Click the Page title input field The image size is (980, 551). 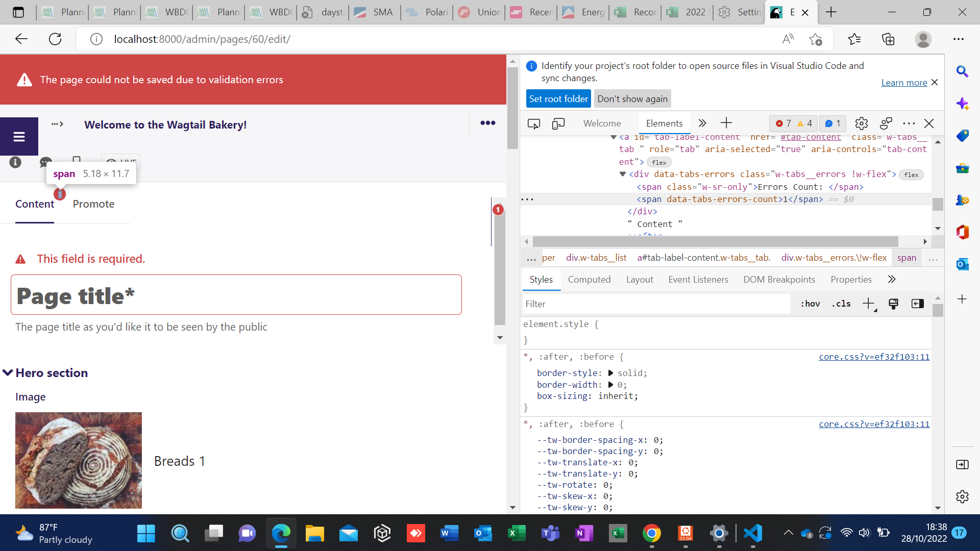(236, 295)
